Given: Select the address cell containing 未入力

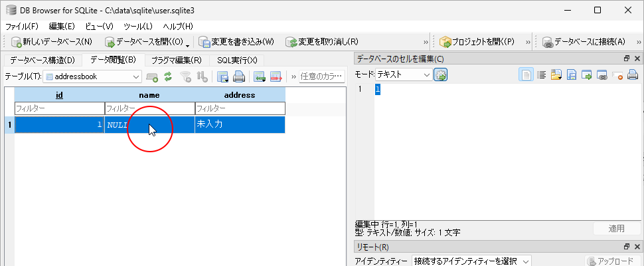Looking at the screenshot, I should point(240,124).
